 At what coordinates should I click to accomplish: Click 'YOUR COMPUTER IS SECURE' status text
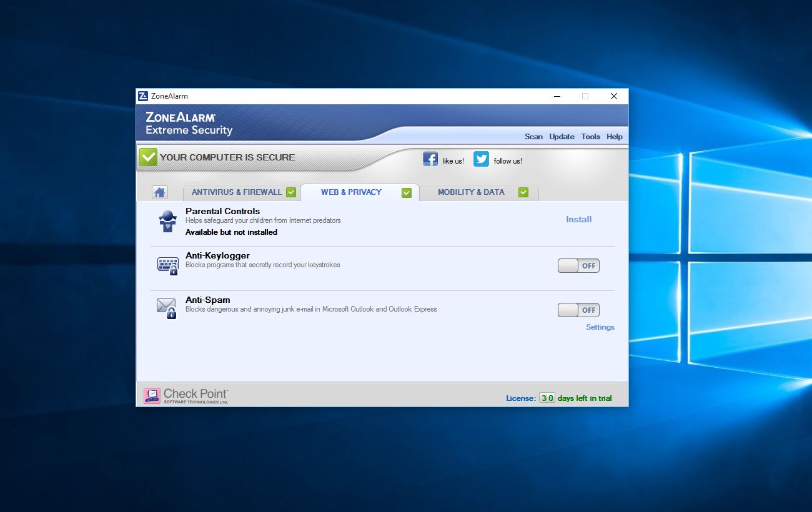227,157
